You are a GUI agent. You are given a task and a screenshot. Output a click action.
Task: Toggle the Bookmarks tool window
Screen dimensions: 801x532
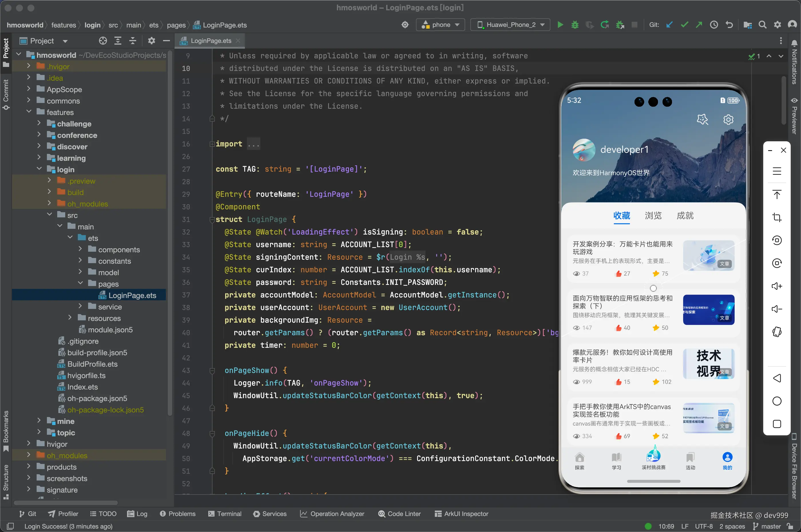pyautogui.click(x=6, y=430)
